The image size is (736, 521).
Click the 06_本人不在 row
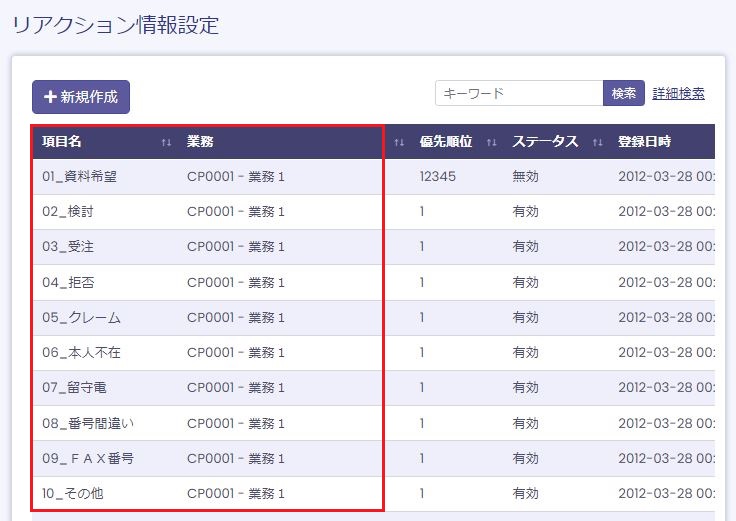(x=81, y=353)
